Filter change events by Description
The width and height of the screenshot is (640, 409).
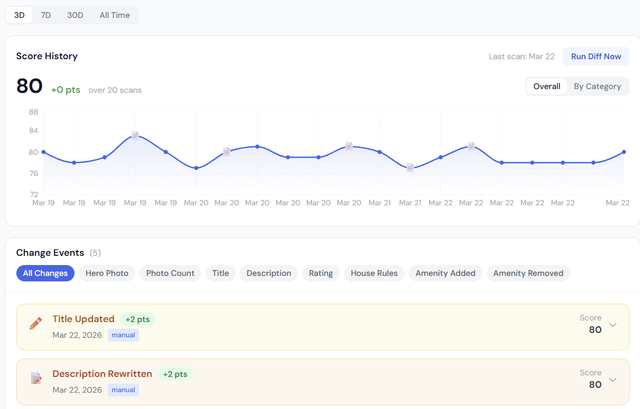coord(269,273)
